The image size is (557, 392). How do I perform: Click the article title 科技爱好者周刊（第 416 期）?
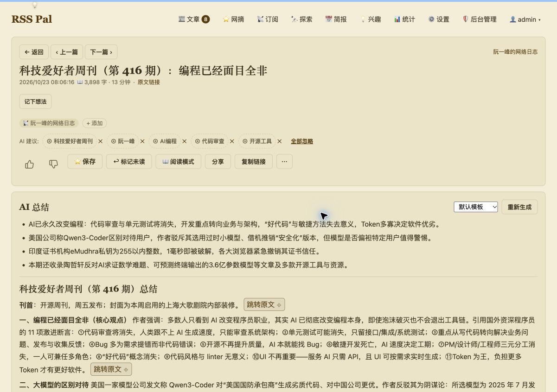143,70
